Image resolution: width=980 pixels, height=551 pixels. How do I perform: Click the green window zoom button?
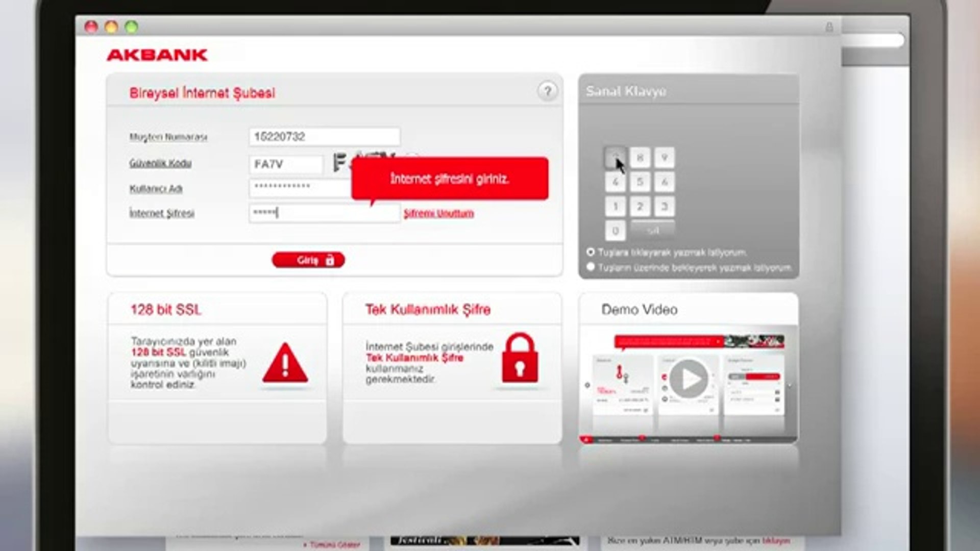pos(131,27)
